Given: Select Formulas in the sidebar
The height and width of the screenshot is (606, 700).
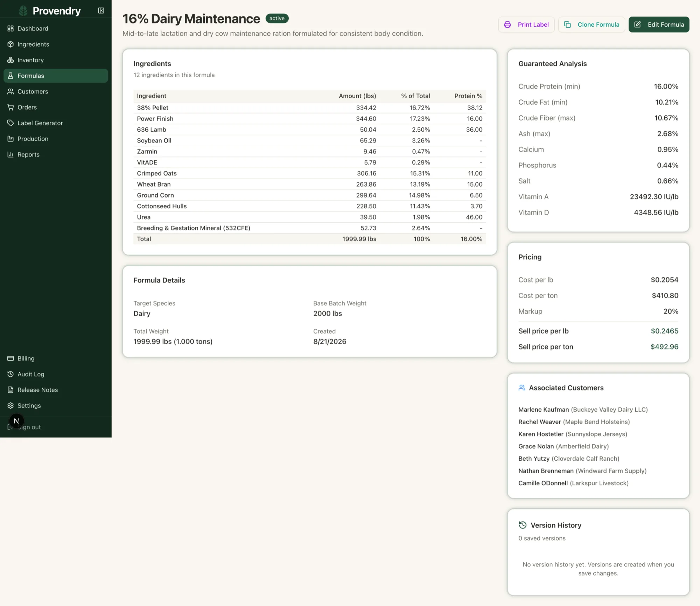Looking at the screenshot, I should 56,76.
